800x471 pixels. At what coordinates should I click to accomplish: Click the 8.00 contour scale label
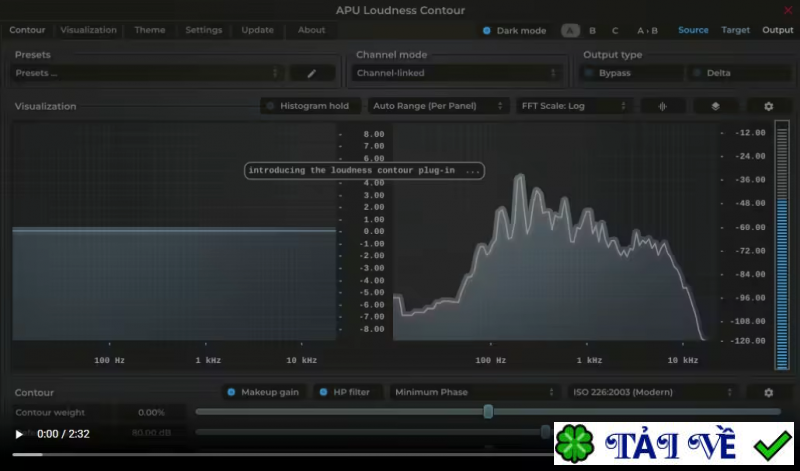373,134
